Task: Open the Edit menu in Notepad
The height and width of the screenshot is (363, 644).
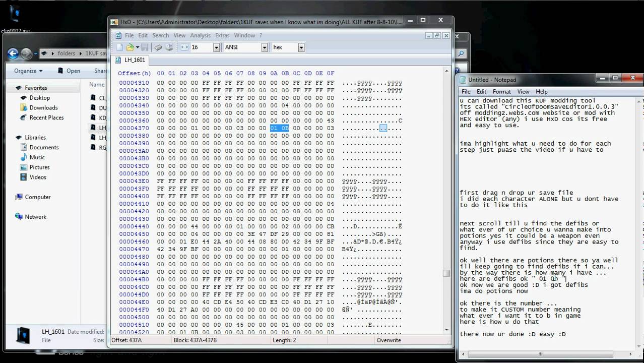Action: tap(482, 92)
